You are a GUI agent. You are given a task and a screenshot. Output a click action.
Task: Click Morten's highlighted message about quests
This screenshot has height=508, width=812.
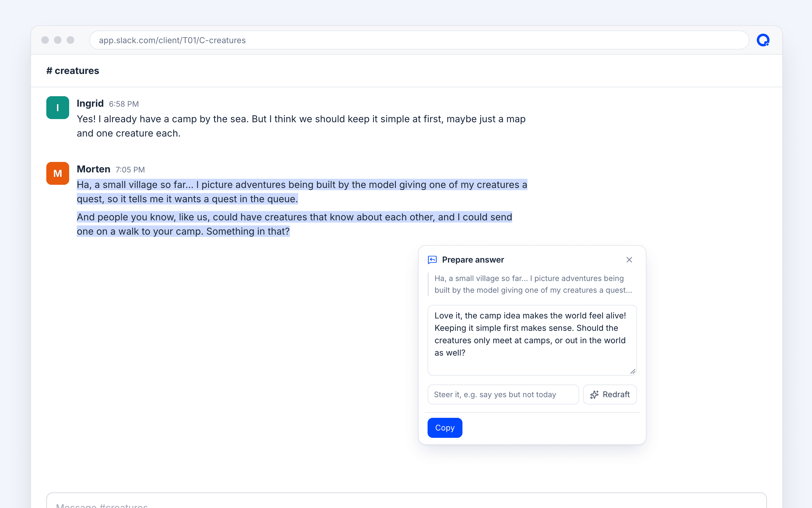pyautogui.click(x=302, y=191)
